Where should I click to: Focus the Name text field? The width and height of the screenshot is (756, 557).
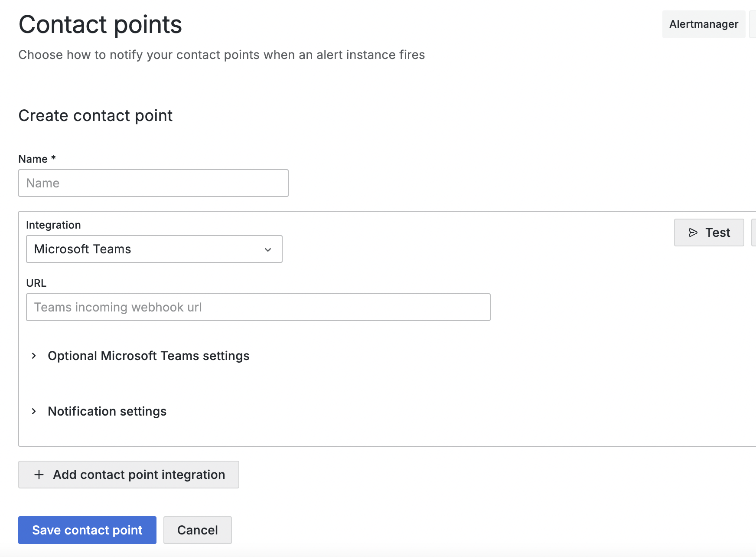click(153, 183)
